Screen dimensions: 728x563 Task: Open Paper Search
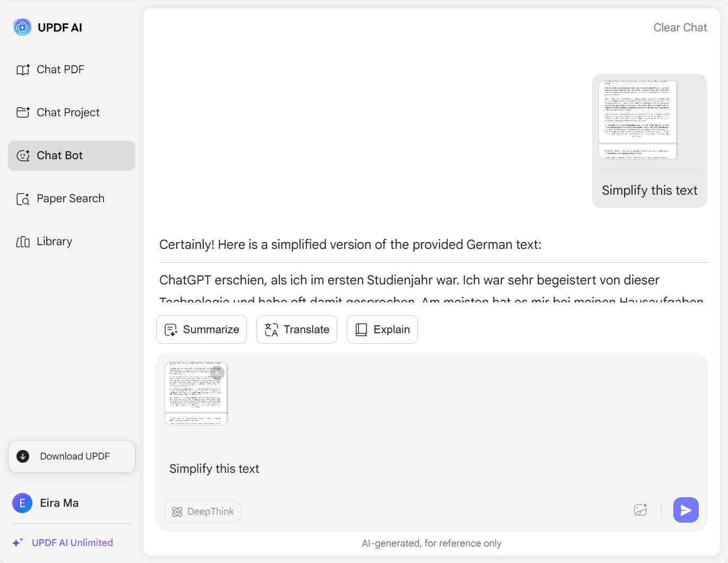click(x=70, y=198)
